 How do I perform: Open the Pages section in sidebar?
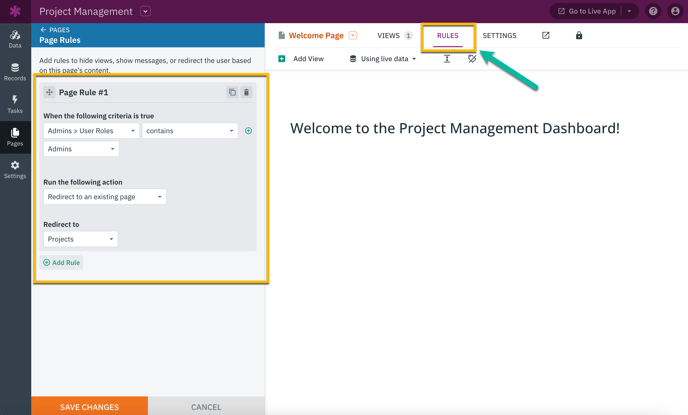(x=15, y=137)
